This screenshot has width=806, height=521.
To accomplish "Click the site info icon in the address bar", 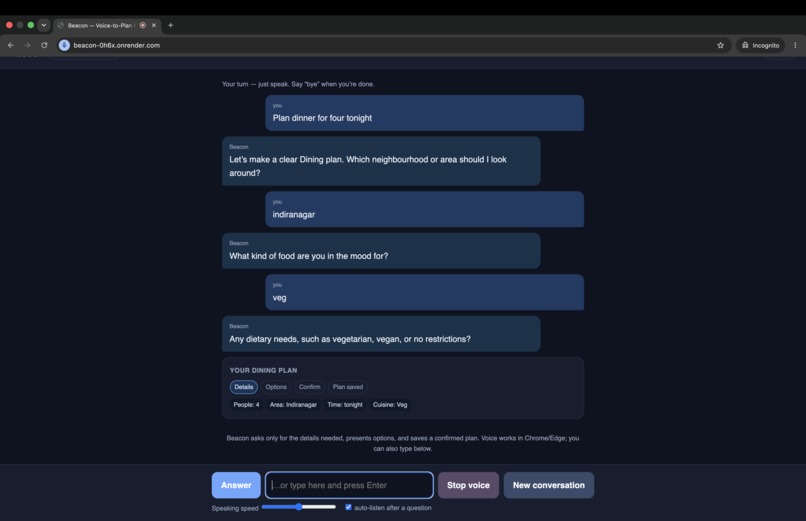I will point(64,45).
